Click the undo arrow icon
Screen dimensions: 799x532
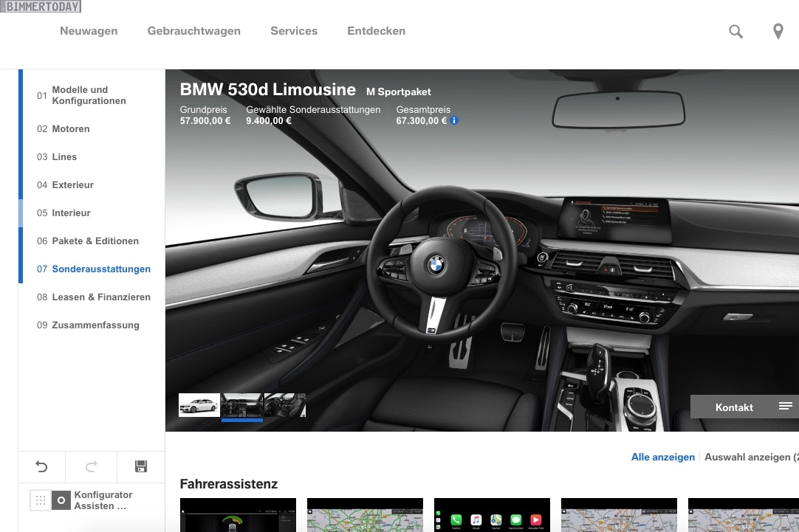(x=41, y=466)
